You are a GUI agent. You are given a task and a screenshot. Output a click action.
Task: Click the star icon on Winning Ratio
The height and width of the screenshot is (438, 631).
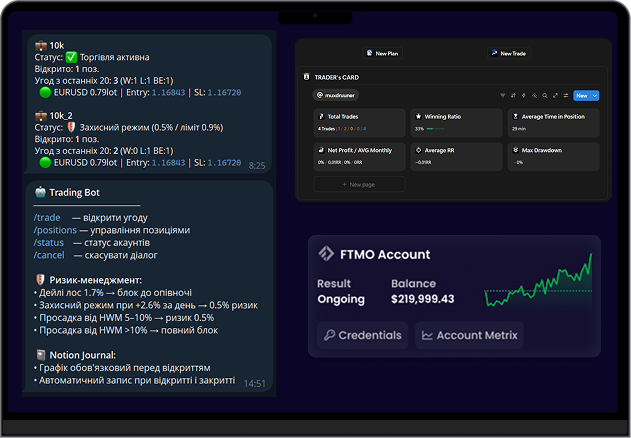pyautogui.click(x=419, y=116)
